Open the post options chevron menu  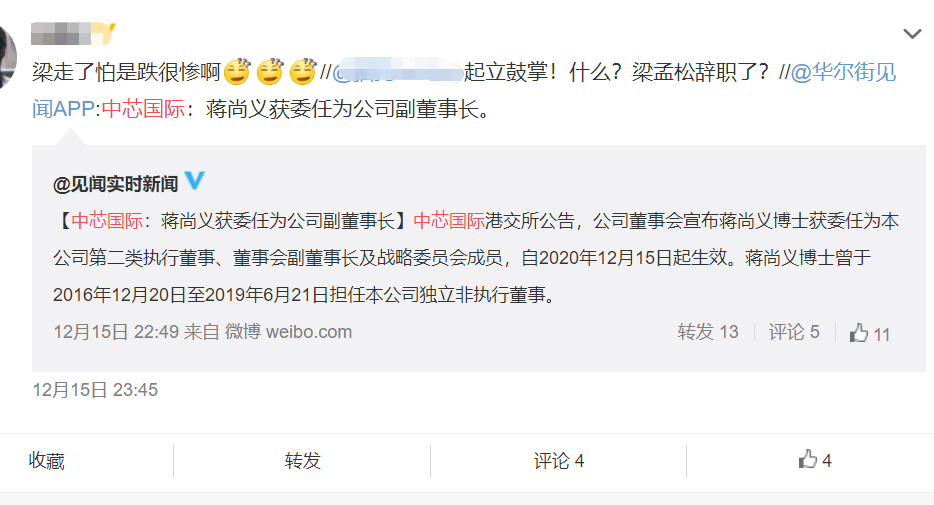click(912, 34)
